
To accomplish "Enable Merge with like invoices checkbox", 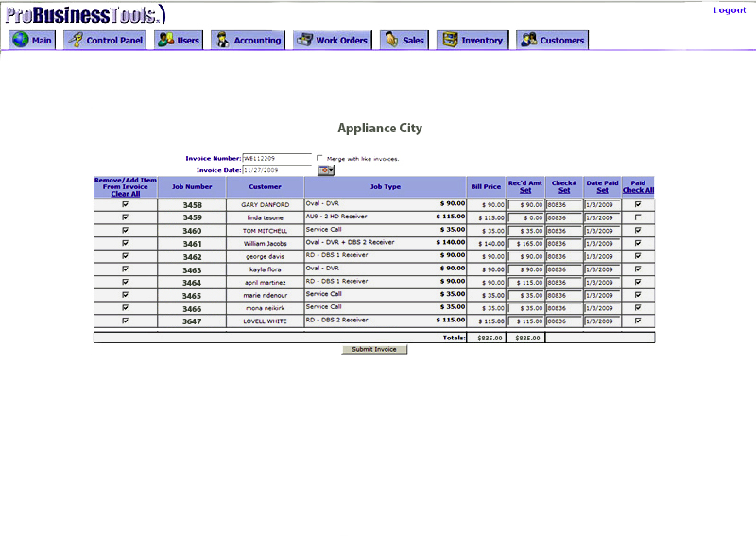I will (319, 158).
